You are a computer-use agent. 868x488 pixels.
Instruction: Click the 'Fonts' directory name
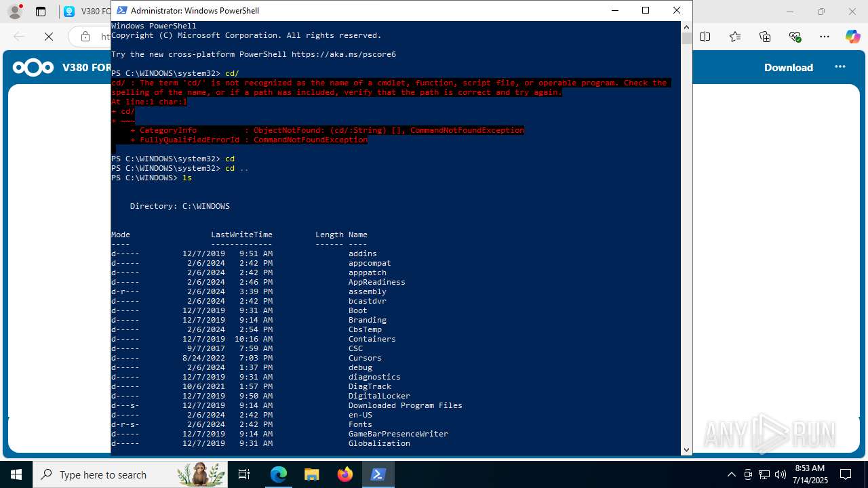coord(360,424)
